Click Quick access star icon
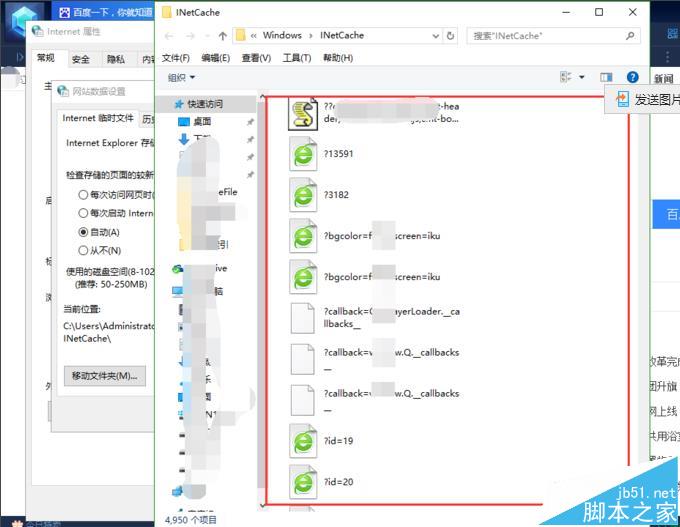This screenshot has height=527, width=680. coord(178,104)
